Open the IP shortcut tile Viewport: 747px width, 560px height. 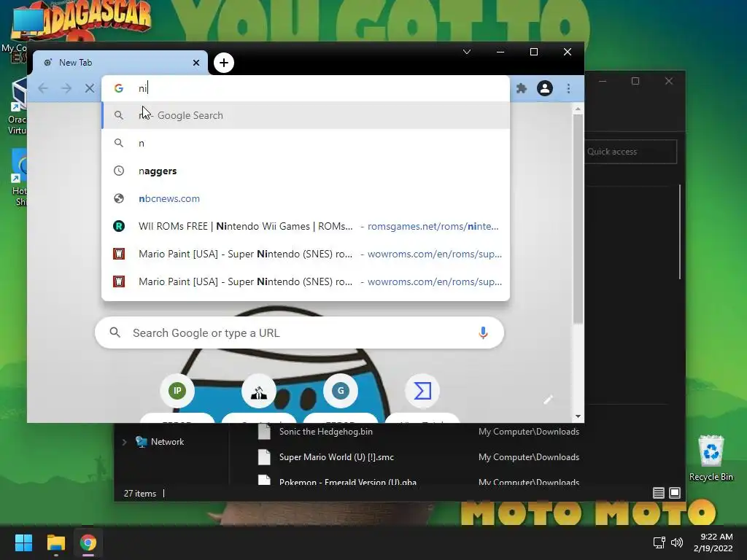[177, 391]
